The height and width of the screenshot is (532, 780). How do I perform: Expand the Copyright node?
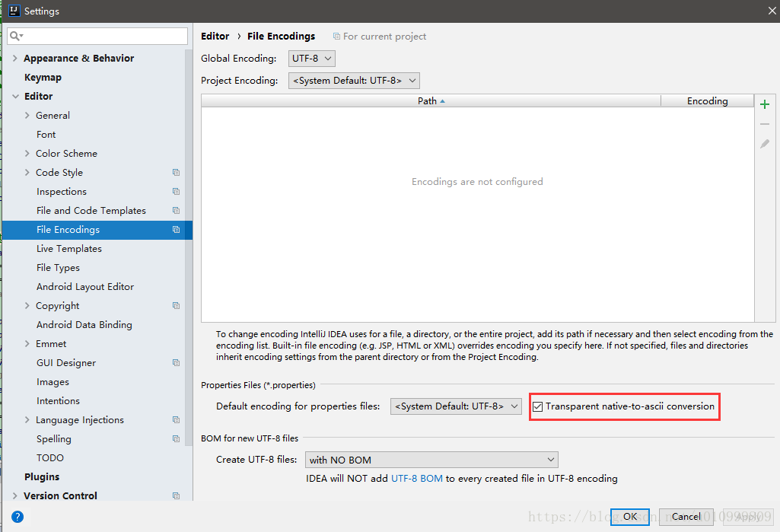click(x=27, y=305)
